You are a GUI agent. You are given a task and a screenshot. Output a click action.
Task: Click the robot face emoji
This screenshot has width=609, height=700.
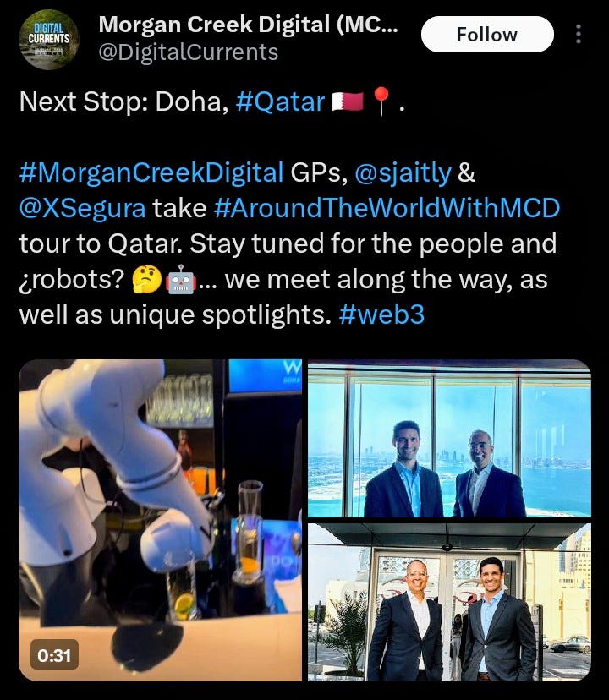point(180,280)
